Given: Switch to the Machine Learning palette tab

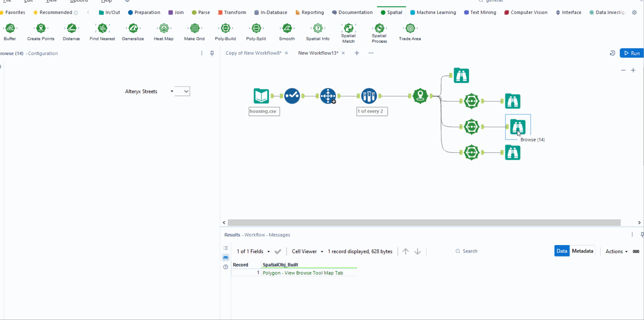Looking at the screenshot, I should point(433,12).
